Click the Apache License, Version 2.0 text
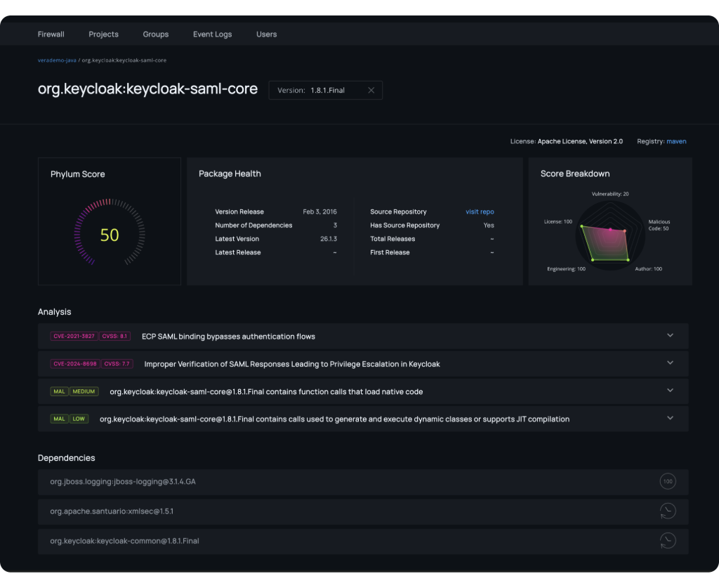719x588 pixels. [x=580, y=141]
